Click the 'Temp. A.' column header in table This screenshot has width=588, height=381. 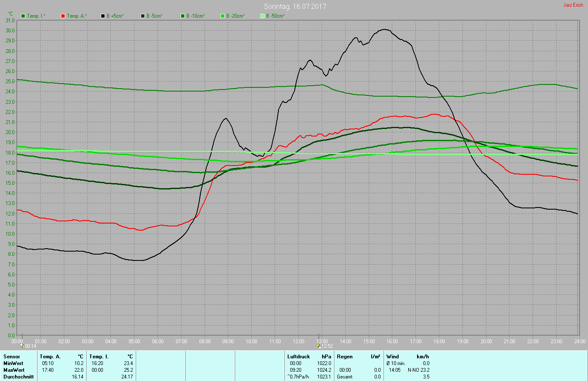tap(50, 357)
